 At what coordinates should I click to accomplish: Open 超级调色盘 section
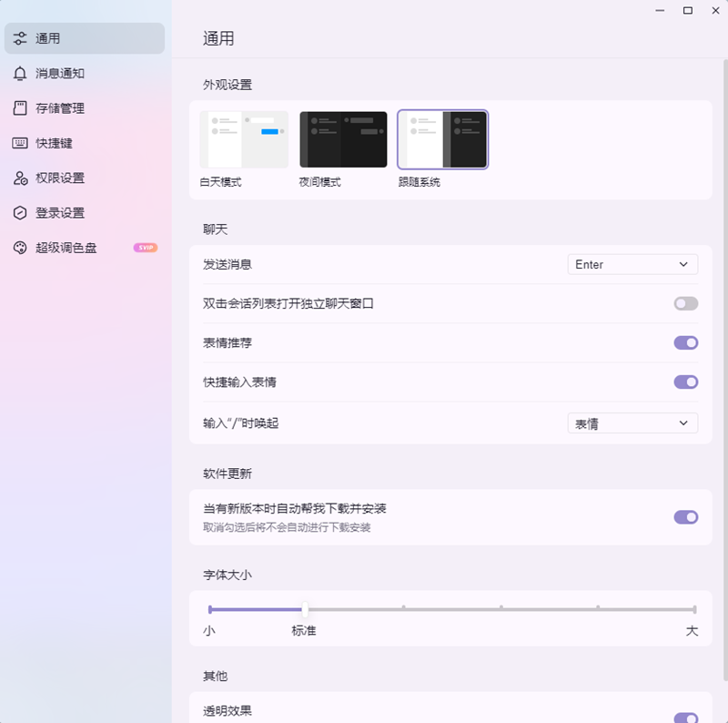[85, 248]
